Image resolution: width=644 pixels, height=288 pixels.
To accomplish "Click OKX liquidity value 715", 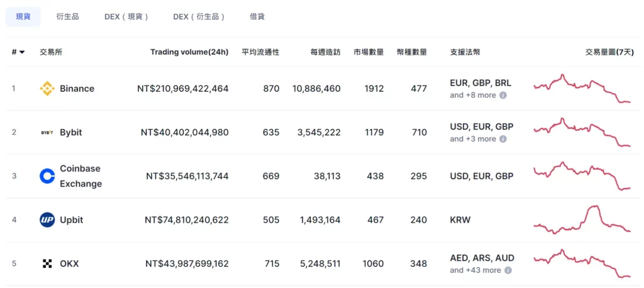I will (271, 263).
